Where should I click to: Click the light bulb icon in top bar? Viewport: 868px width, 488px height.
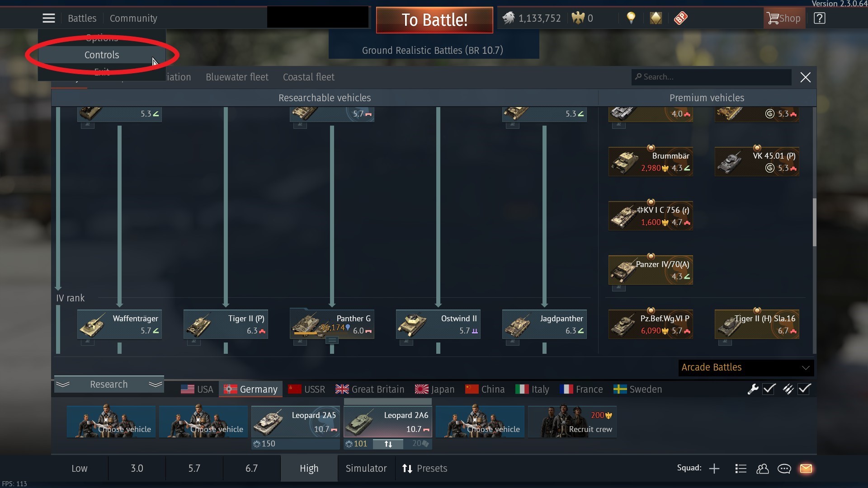[631, 18]
